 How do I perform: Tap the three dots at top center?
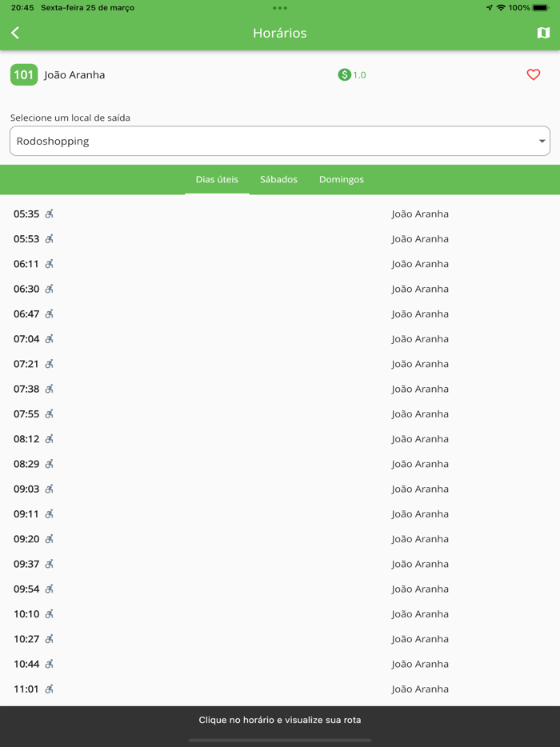pos(280,8)
